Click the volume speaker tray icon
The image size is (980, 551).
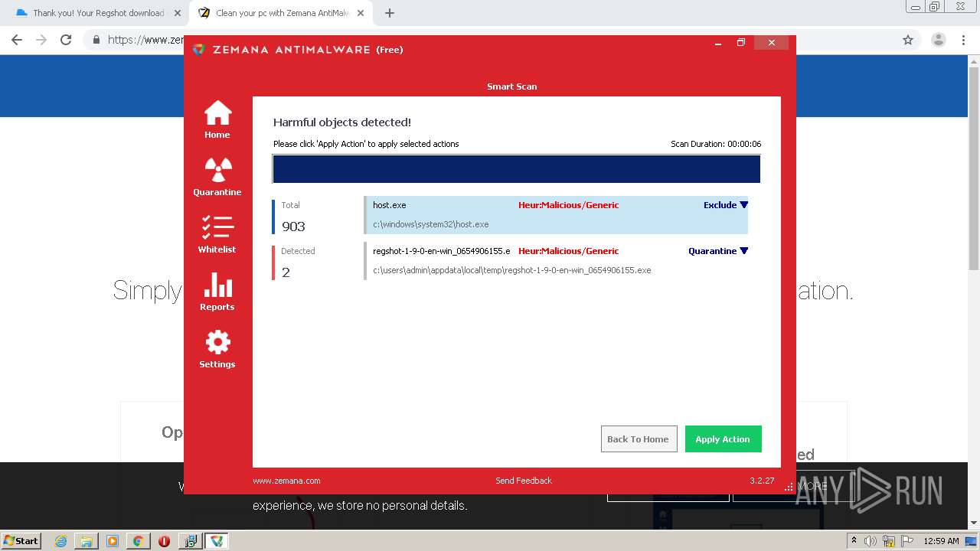(x=871, y=541)
